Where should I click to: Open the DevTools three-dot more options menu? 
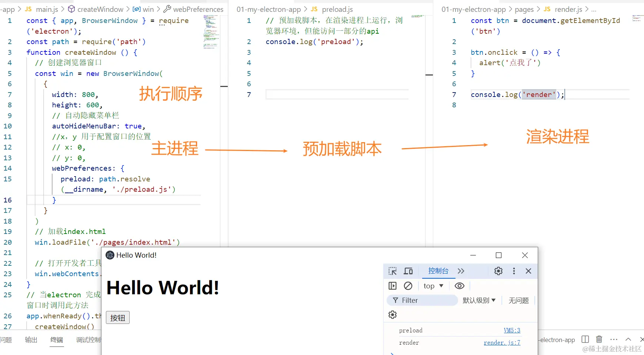[x=514, y=271]
